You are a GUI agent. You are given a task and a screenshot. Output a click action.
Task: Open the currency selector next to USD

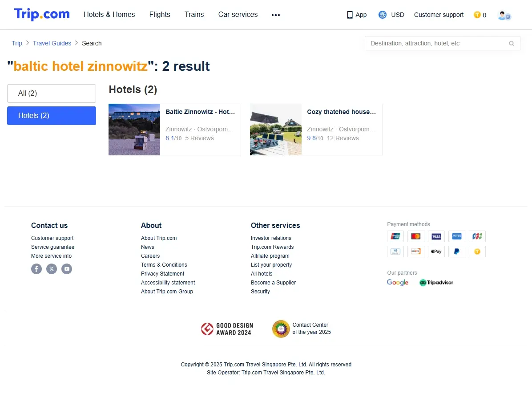(x=383, y=15)
